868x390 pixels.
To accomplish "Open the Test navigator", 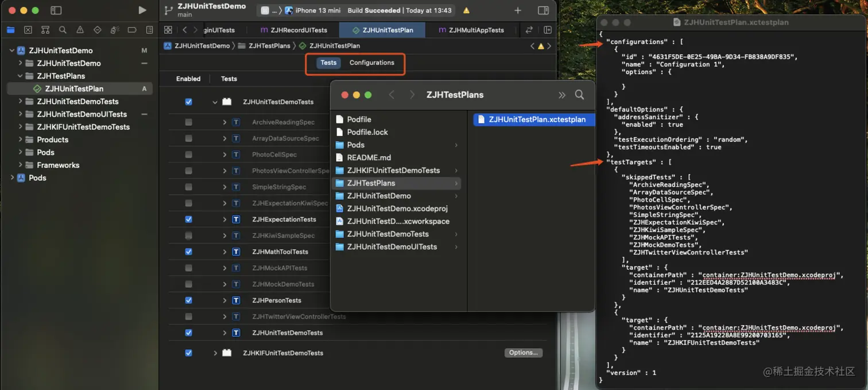I will tap(97, 30).
